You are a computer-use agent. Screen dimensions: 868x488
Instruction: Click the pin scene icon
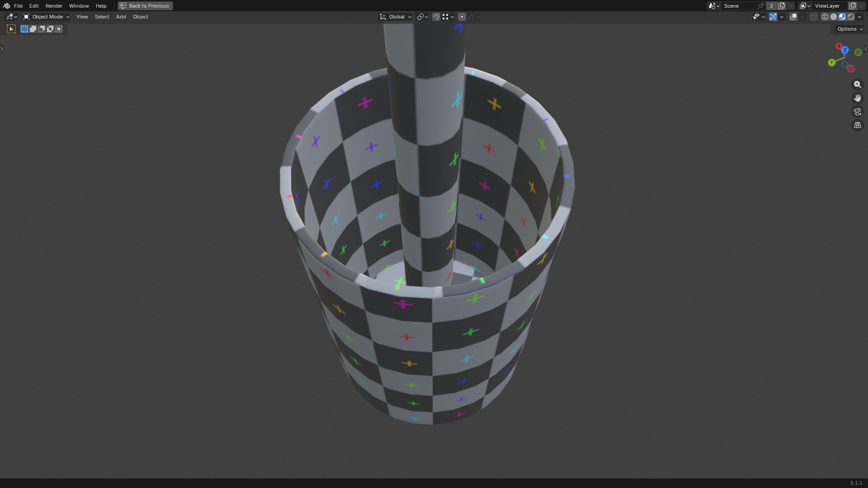click(761, 6)
